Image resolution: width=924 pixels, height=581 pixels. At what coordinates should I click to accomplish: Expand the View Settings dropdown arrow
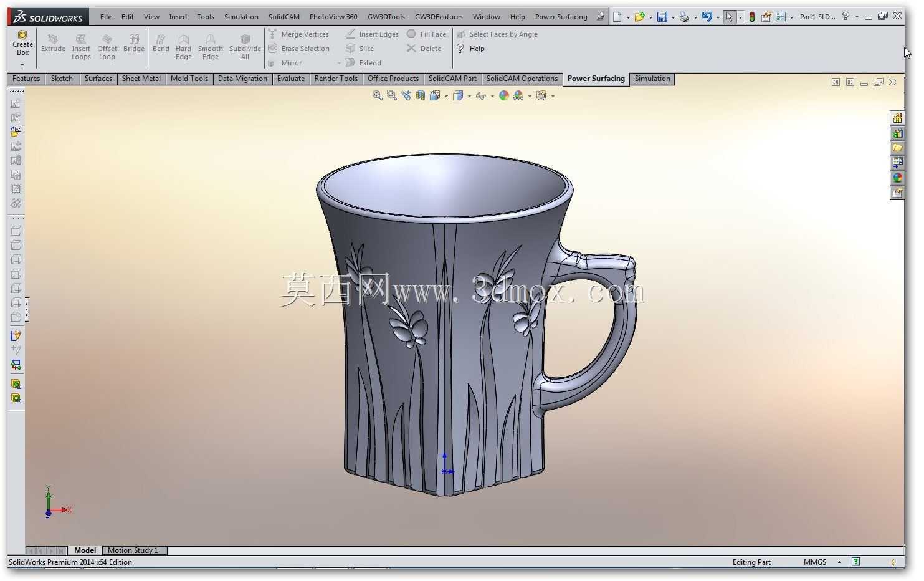[x=553, y=96]
